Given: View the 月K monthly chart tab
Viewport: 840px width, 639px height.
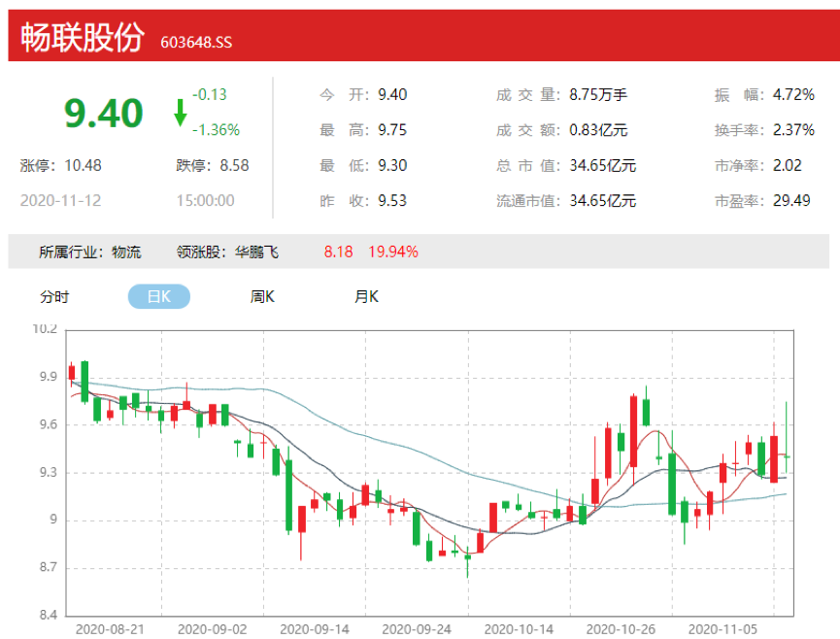Looking at the screenshot, I should coord(366,296).
